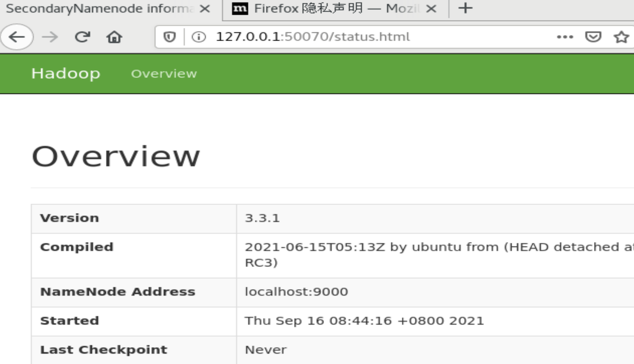Save page to Pocket

pyautogui.click(x=593, y=37)
